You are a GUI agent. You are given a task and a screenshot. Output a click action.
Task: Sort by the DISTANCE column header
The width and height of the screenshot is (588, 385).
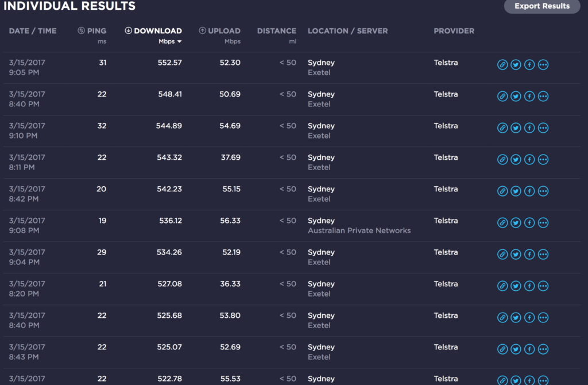click(x=277, y=31)
